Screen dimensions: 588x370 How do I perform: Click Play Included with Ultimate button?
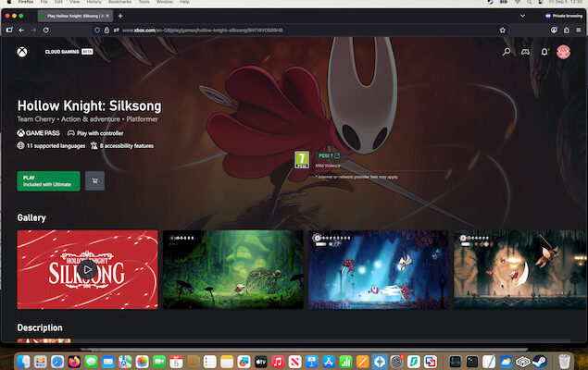pos(48,181)
